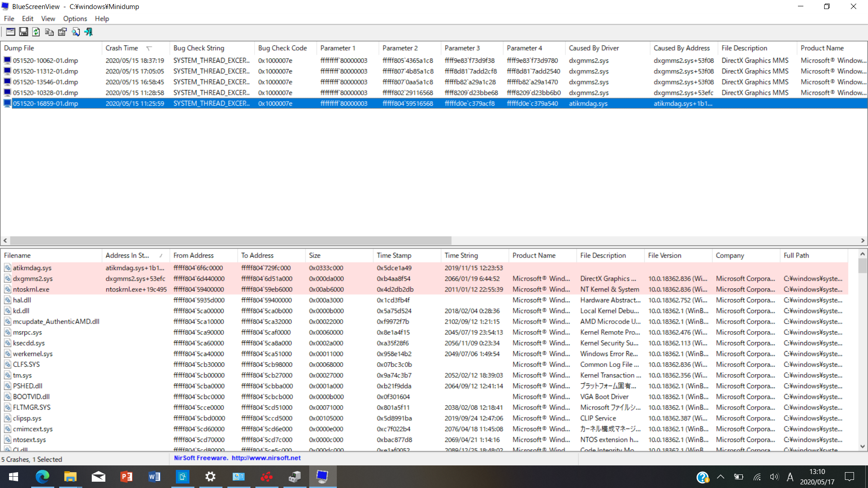Viewport: 868px width, 488px height.
Task: Click the lower pane scroll down arrow
Action: tap(863, 446)
